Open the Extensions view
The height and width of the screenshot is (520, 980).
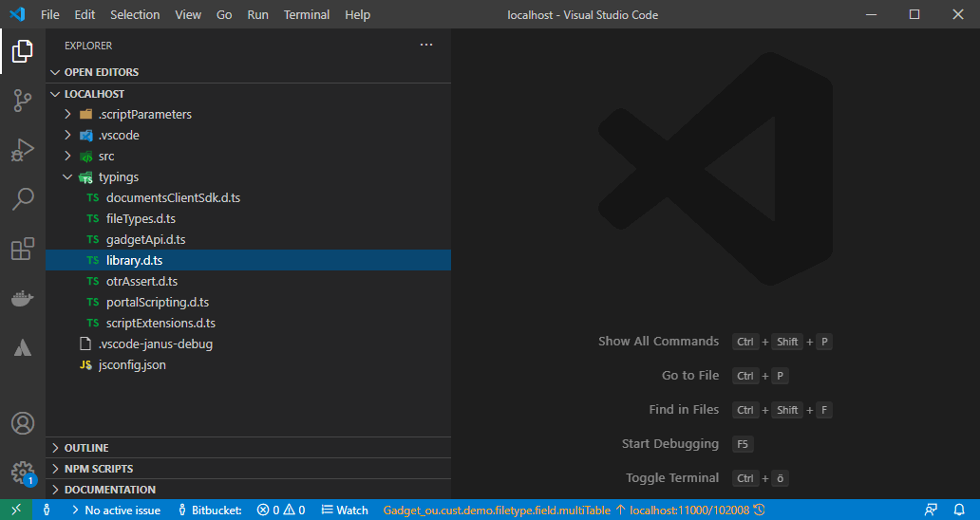pyautogui.click(x=23, y=249)
